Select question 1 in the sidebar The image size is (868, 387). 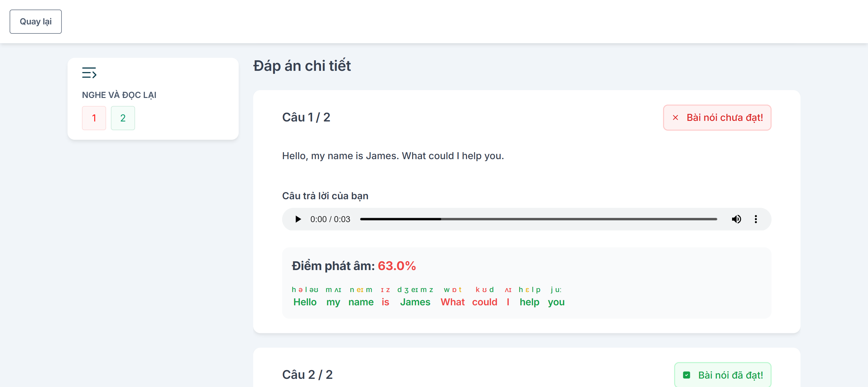(x=94, y=118)
